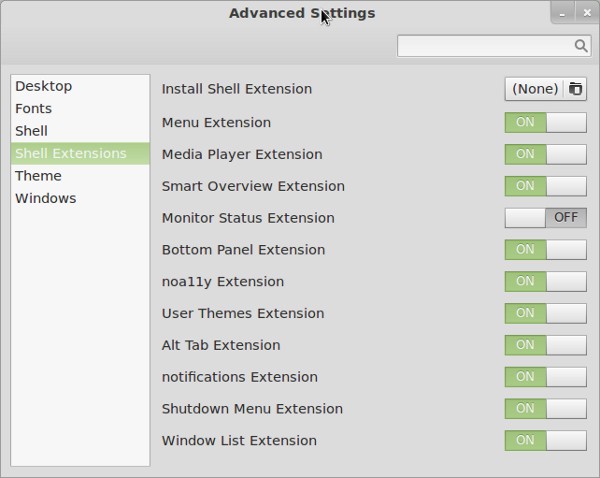Toggle User Themes Extension off
Screen dimensions: 600x478
click(545, 313)
